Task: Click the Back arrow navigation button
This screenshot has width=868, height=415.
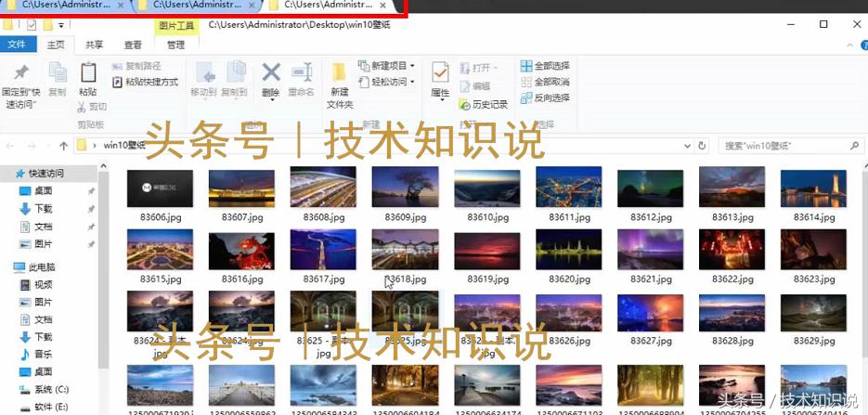Action: (x=10, y=146)
